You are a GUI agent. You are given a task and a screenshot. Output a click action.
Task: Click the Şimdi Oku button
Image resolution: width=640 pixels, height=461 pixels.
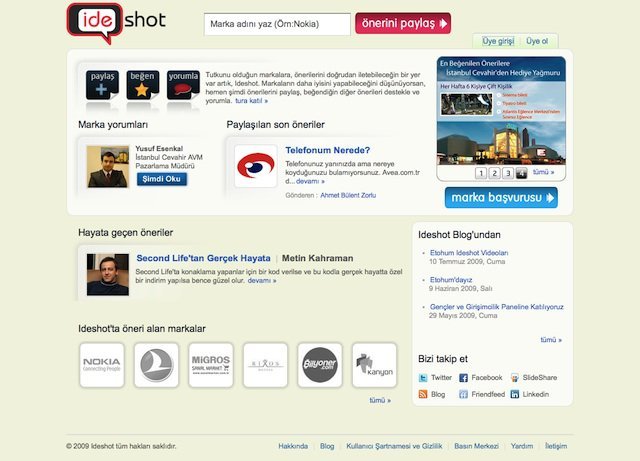(x=162, y=179)
